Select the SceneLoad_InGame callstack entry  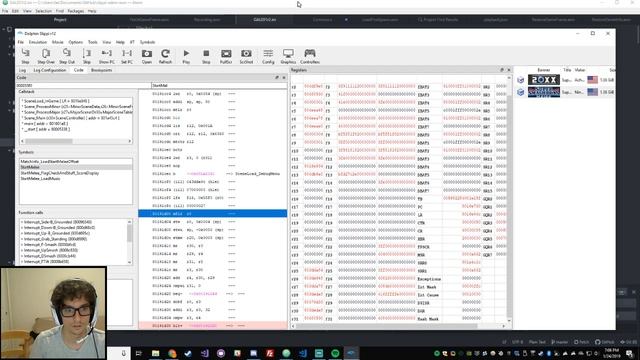coord(55,101)
